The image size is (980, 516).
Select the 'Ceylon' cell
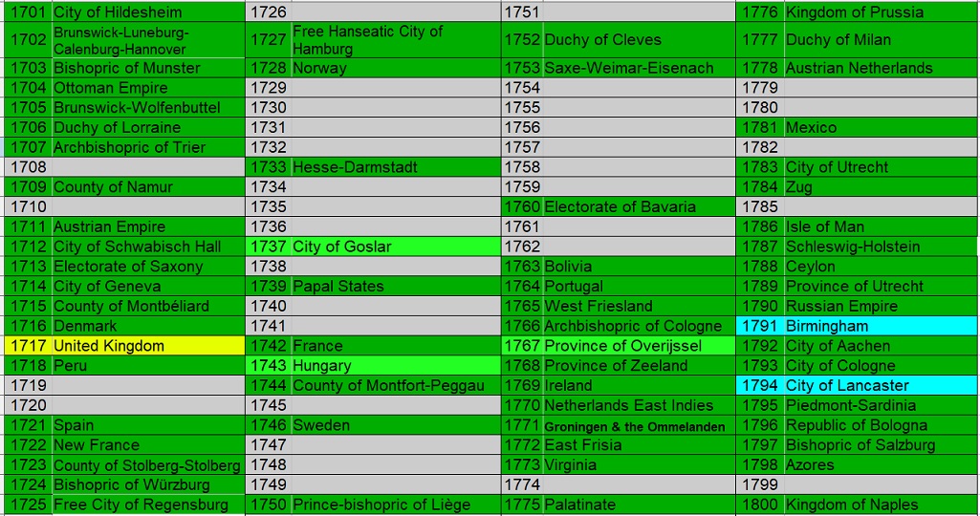(x=882, y=267)
